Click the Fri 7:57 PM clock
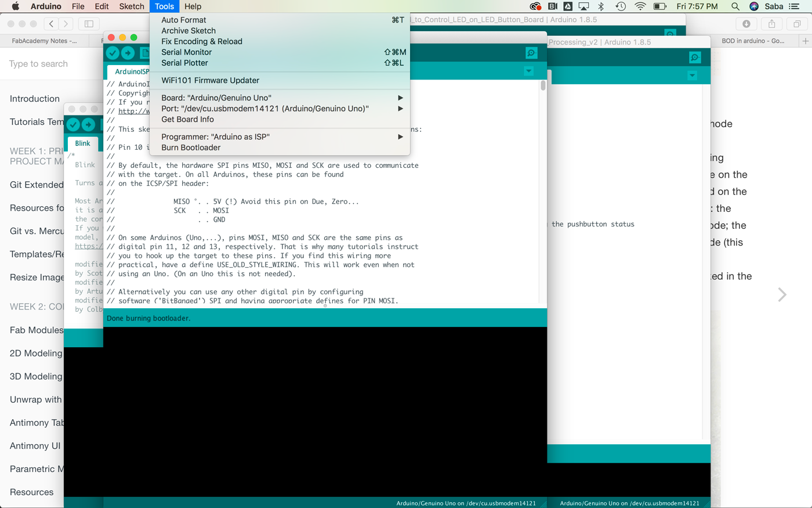Screen dimensions: 812x508 click(x=697, y=6)
